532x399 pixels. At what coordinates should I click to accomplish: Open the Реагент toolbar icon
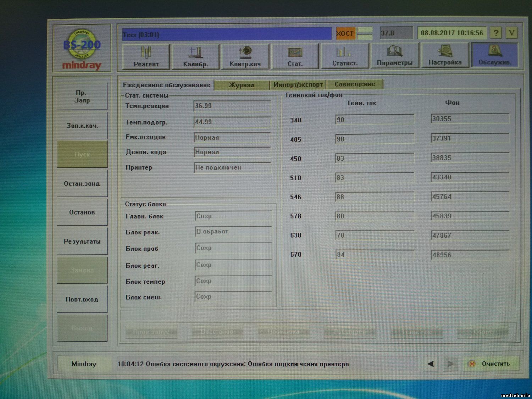pyautogui.click(x=146, y=56)
